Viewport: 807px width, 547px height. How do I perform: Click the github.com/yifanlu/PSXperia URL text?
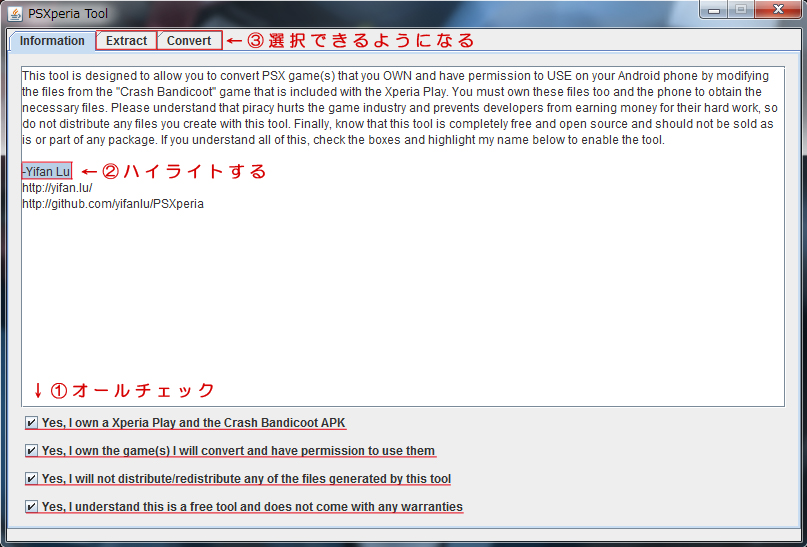click(113, 204)
